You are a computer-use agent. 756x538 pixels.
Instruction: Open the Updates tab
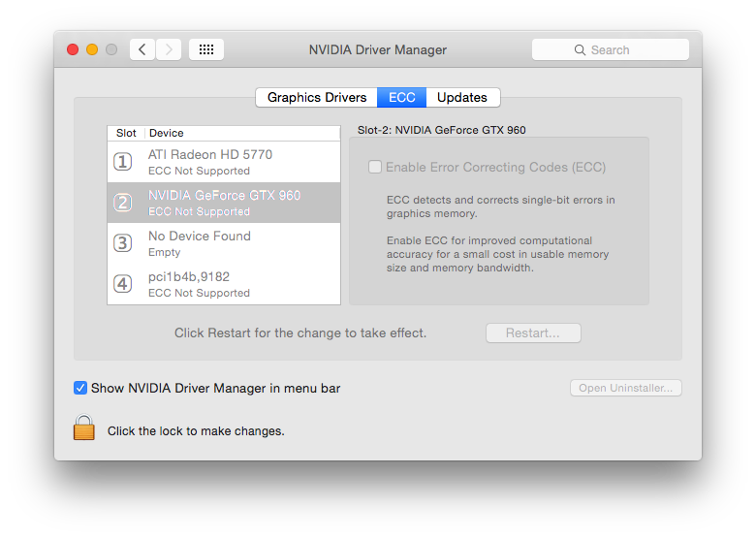pyautogui.click(x=462, y=97)
